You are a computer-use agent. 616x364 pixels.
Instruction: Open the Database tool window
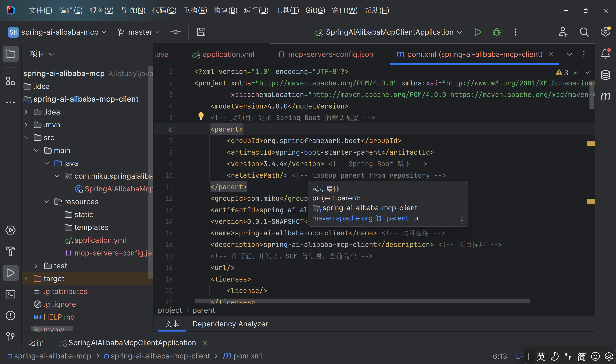pyautogui.click(x=605, y=75)
